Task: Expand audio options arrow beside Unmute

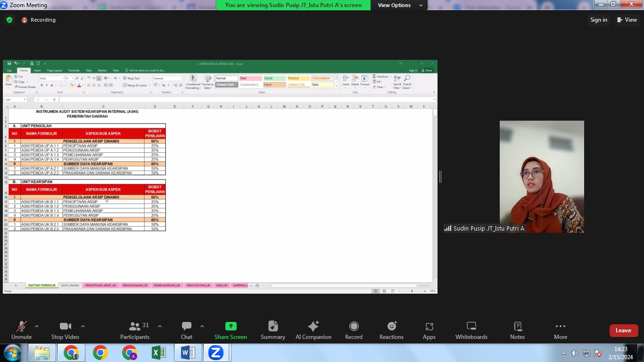Action: [x=37, y=326]
